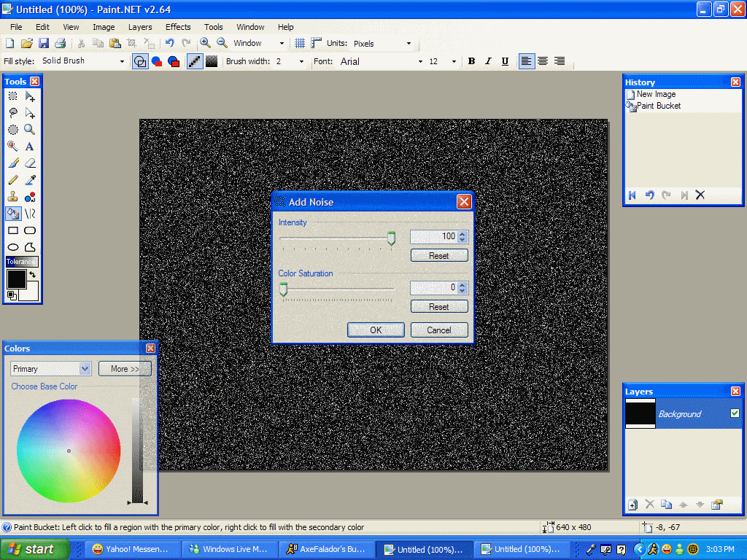Pick the Eraser tool in Tools panel
This screenshot has height=560, width=747.
click(x=30, y=163)
